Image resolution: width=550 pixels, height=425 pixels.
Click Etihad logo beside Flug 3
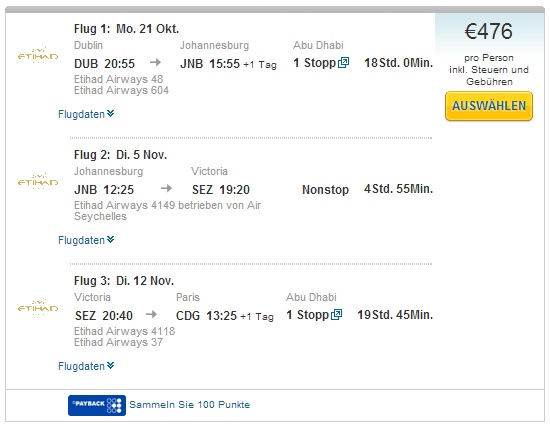tap(38, 308)
